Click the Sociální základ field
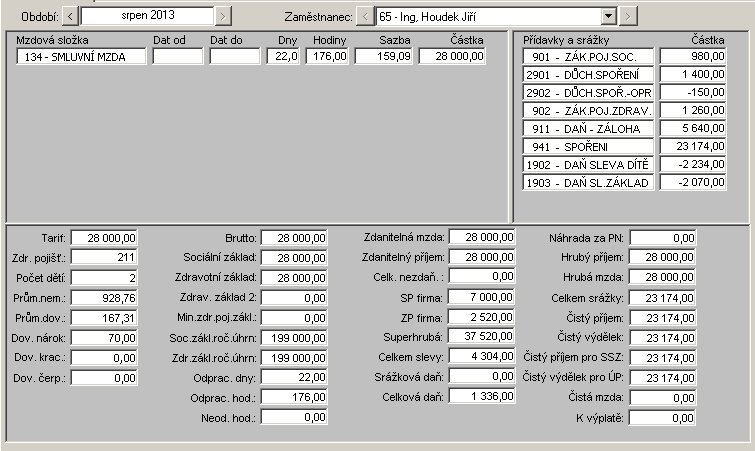The image size is (755, 451). (294, 258)
